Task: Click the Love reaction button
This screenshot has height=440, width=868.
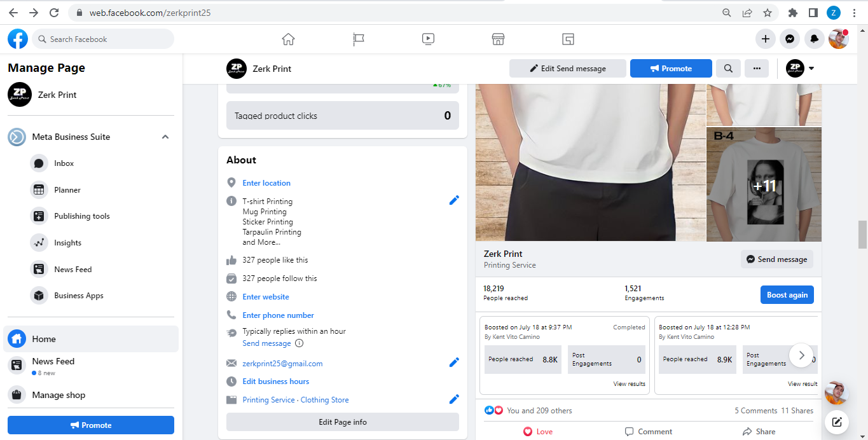Action: pyautogui.click(x=537, y=432)
